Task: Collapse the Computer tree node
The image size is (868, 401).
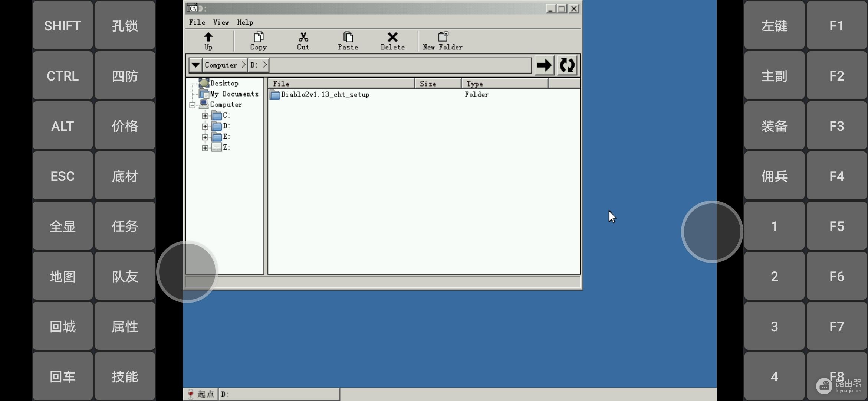Action: click(x=192, y=105)
